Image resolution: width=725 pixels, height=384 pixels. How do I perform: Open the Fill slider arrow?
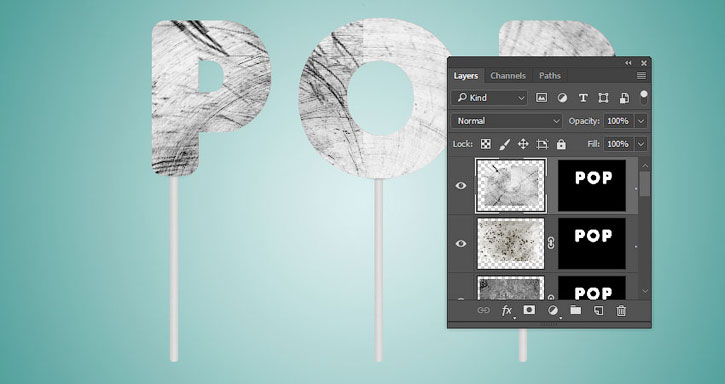coord(641,144)
